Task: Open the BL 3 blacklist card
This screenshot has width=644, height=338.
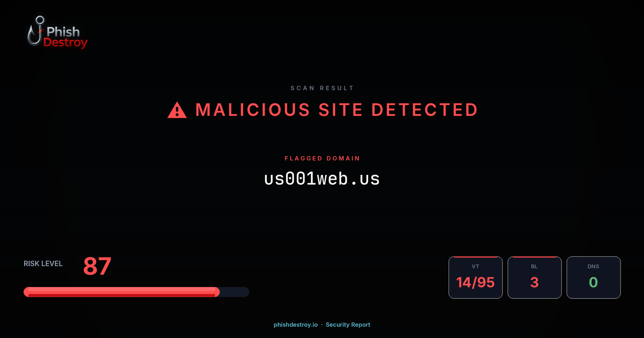Action: (535, 277)
